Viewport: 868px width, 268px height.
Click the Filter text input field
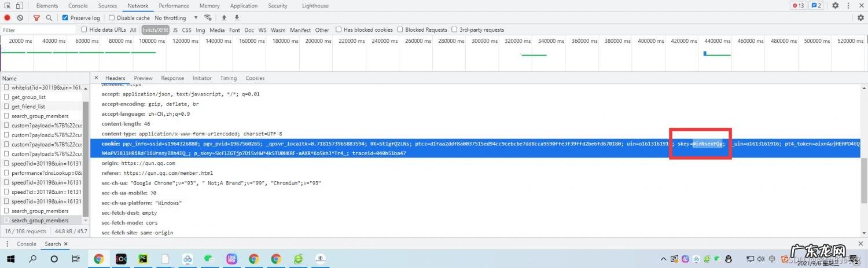(x=38, y=30)
